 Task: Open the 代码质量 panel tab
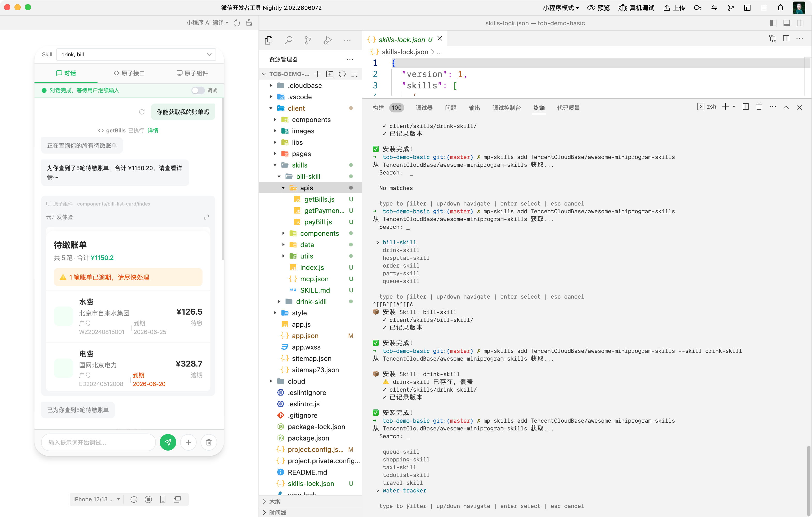[568, 108]
